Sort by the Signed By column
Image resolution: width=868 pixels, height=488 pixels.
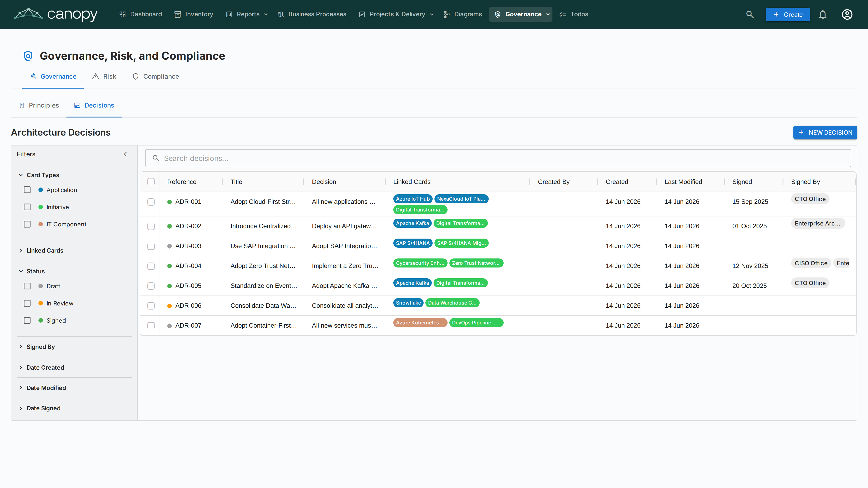tap(805, 182)
